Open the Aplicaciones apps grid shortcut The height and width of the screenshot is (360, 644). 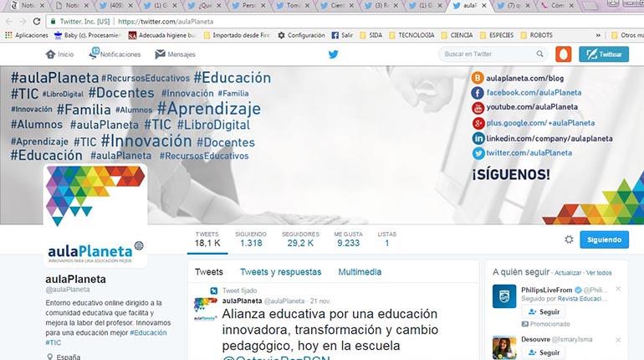pyautogui.click(x=26, y=35)
